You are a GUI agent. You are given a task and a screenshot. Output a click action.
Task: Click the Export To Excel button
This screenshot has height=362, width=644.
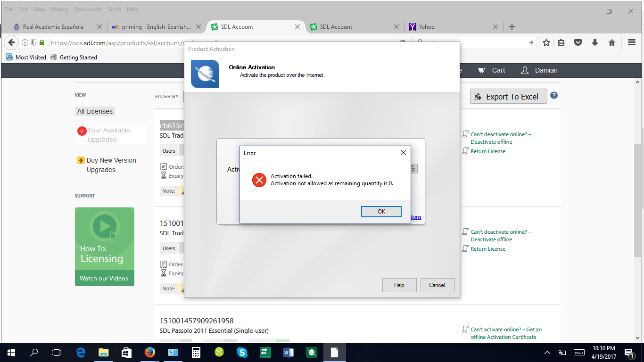click(x=508, y=97)
